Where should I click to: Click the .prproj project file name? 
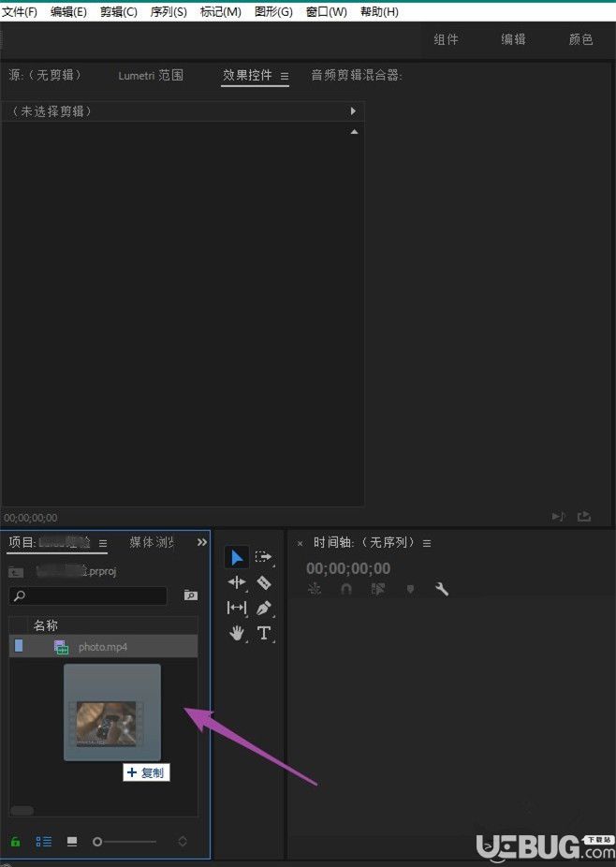77,571
